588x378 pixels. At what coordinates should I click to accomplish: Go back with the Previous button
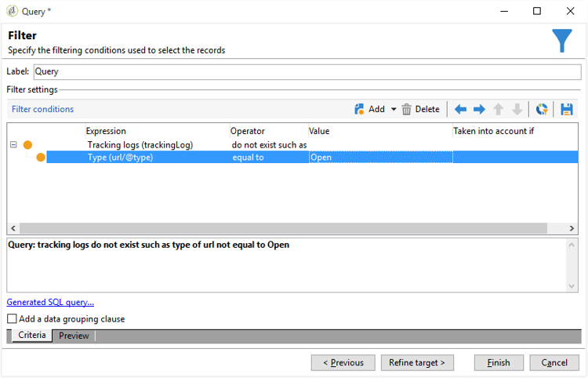click(x=343, y=362)
